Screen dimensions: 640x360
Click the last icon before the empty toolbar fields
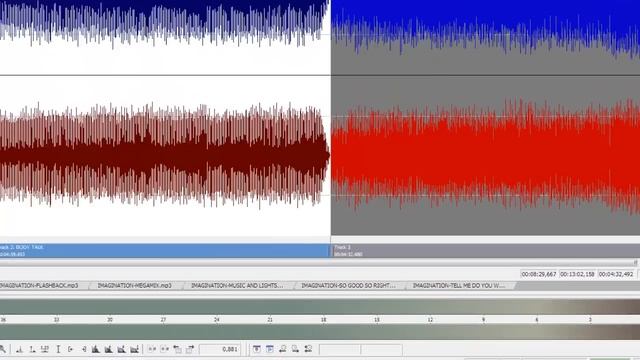pos(309,349)
